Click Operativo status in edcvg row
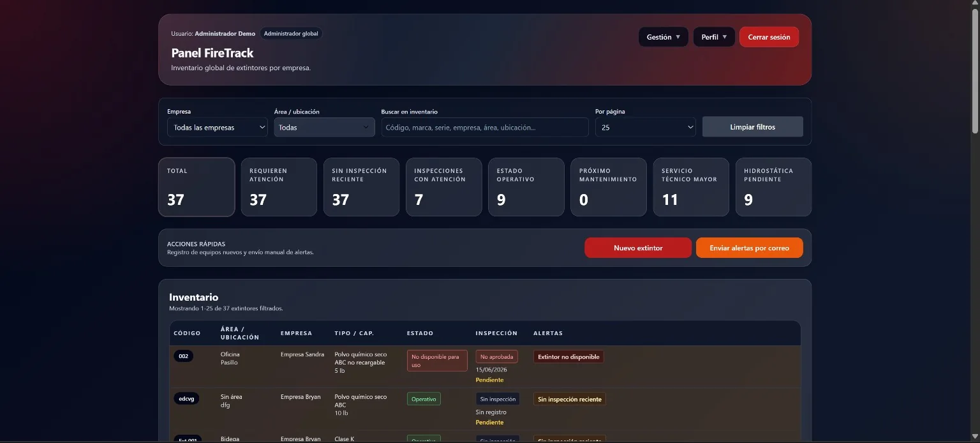 (424, 399)
